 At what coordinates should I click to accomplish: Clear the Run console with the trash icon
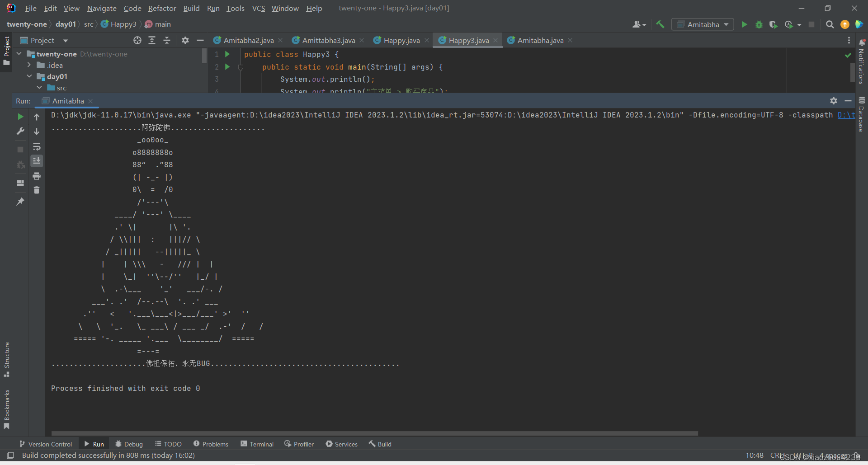pos(37,190)
